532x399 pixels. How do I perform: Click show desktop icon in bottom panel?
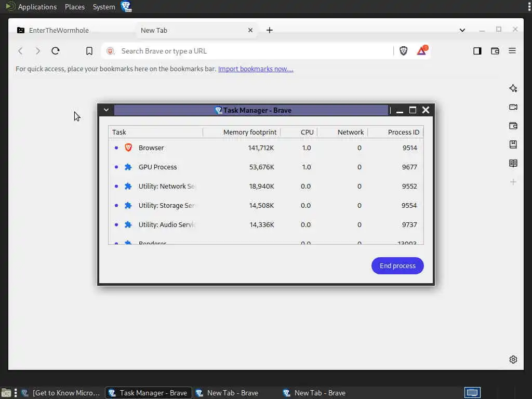tap(6, 393)
